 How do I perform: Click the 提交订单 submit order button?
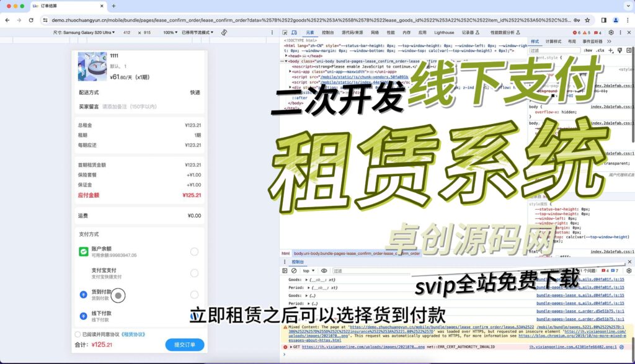coord(185,345)
